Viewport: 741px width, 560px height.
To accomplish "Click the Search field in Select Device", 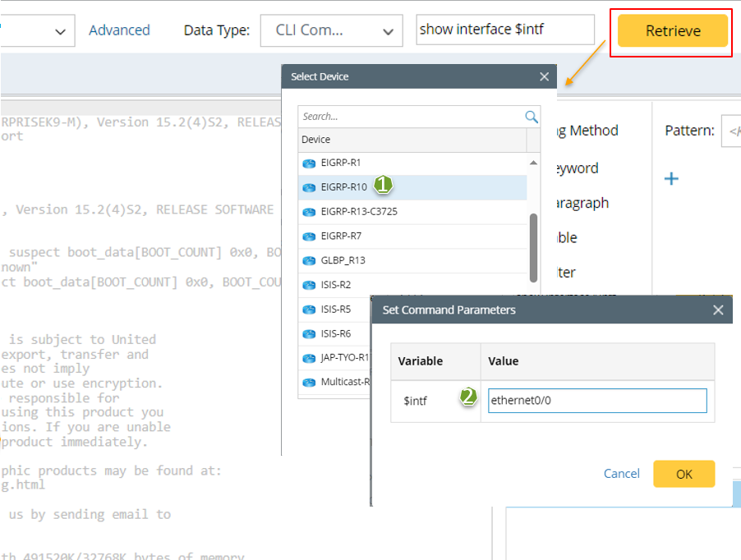I will pyautogui.click(x=411, y=117).
